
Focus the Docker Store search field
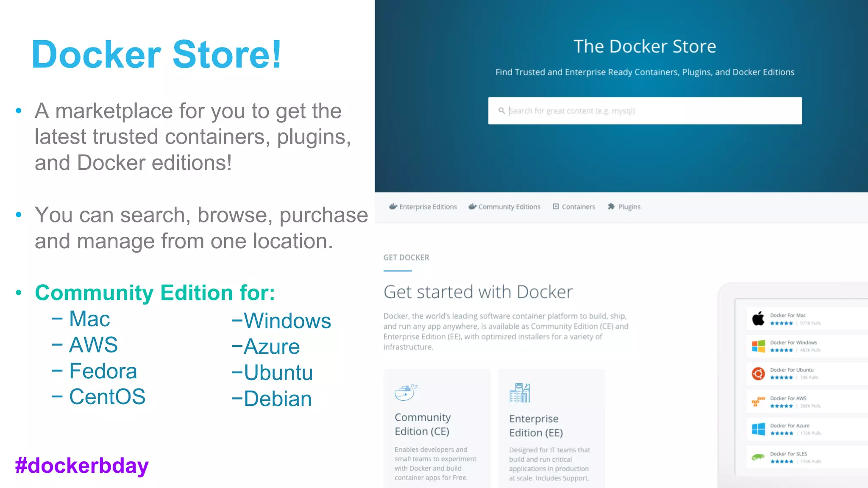click(645, 111)
